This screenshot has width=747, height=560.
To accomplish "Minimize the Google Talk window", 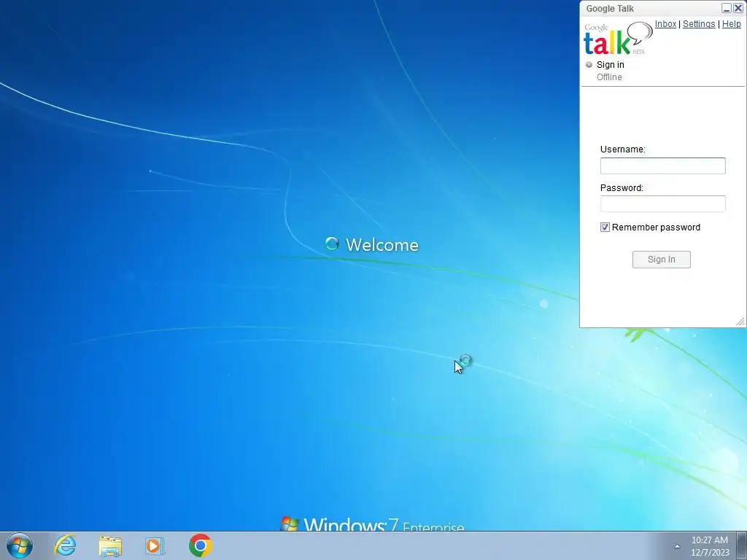I will (x=727, y=8).
